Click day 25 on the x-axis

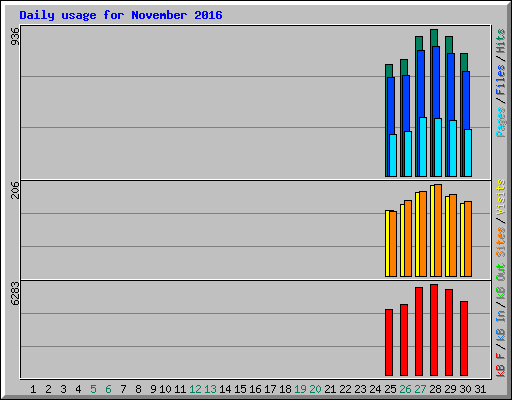pos(390,389)
